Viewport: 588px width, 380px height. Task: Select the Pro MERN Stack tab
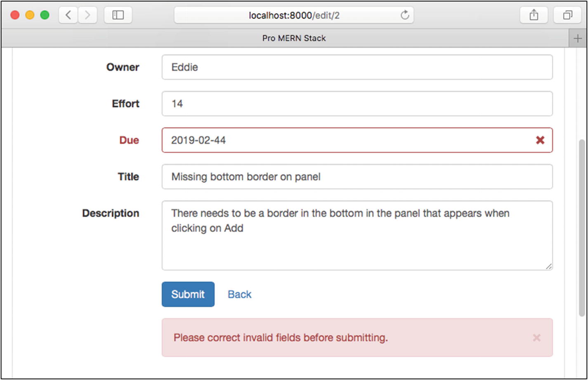coord(294,38)
